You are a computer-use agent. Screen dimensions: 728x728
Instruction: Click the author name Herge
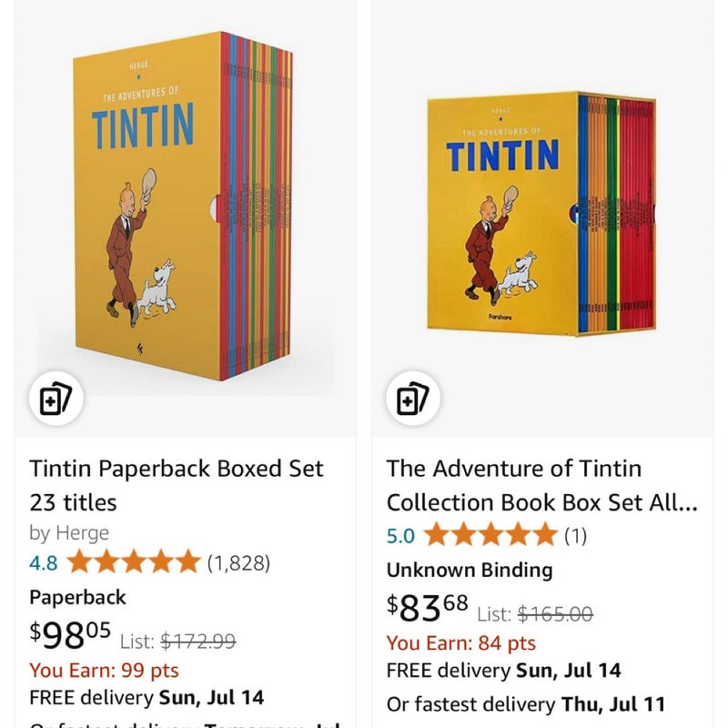tap(82, 532)
